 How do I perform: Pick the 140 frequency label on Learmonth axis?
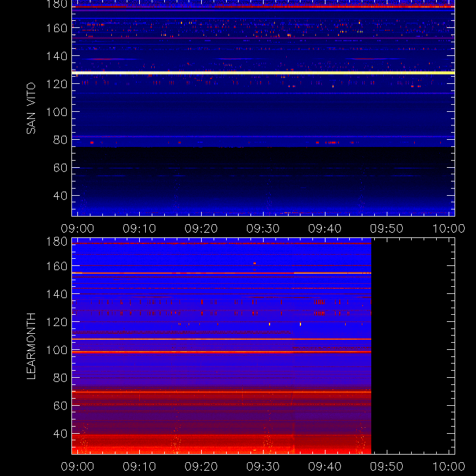pyautogui.click(x=57, y=294)
